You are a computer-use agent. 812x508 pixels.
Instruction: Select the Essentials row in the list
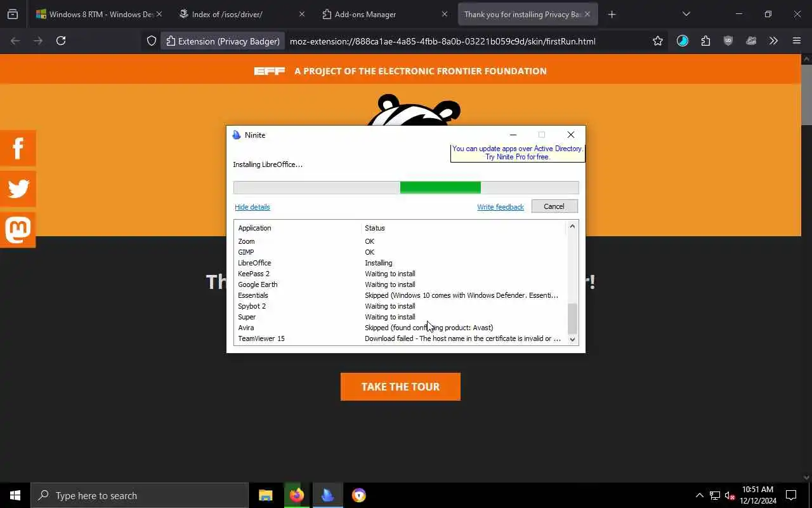coord(400,295)
